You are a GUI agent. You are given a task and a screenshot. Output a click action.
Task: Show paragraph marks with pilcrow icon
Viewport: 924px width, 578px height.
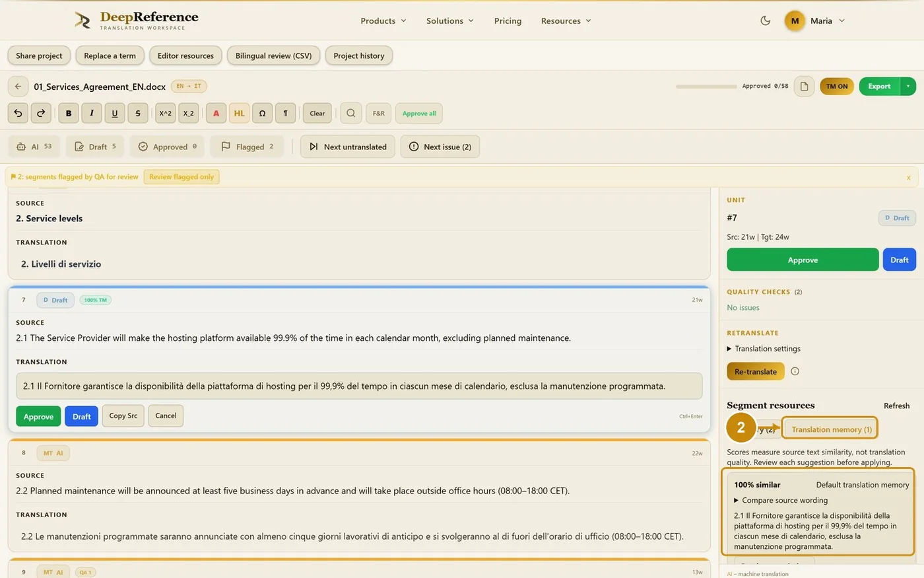point(285,113)
